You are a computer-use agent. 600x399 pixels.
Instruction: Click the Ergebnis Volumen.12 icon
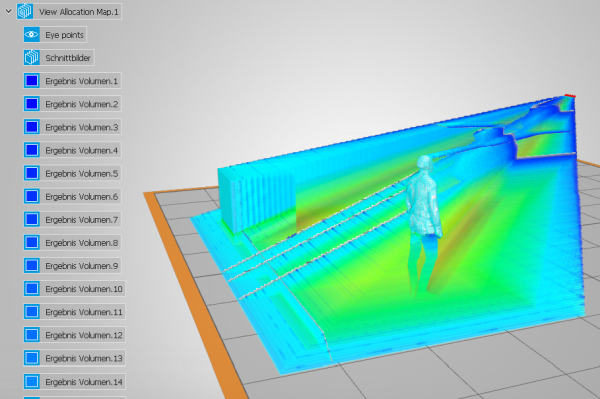click(31, 335)
